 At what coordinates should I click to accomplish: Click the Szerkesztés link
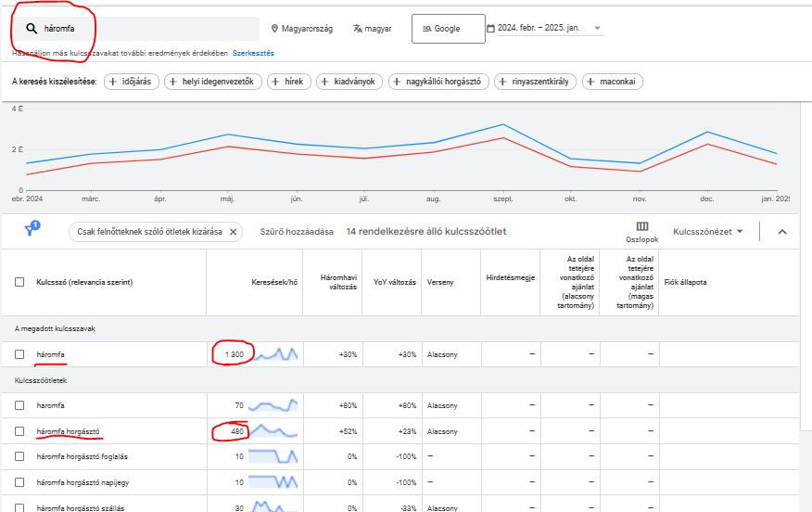click(253, 54)
